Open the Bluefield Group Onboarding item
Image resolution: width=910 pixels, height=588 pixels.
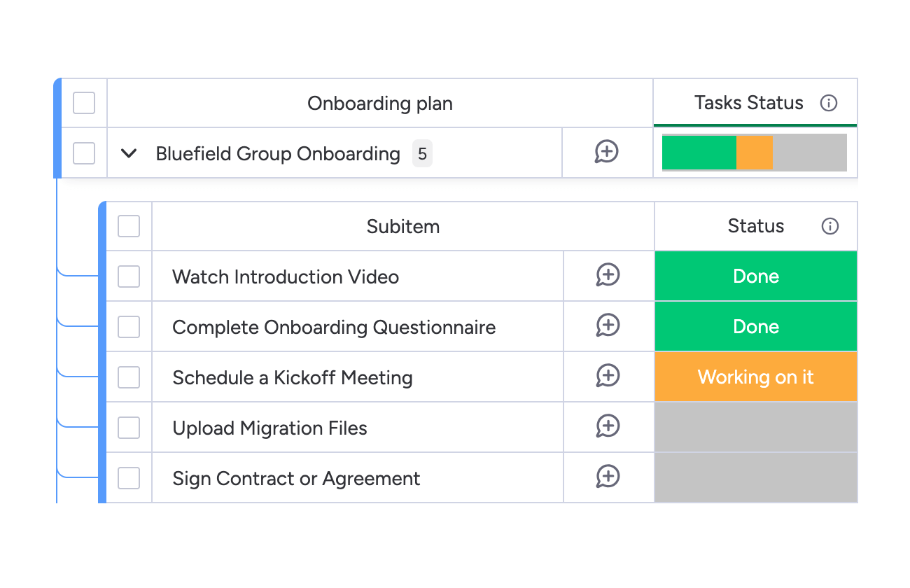278,153
